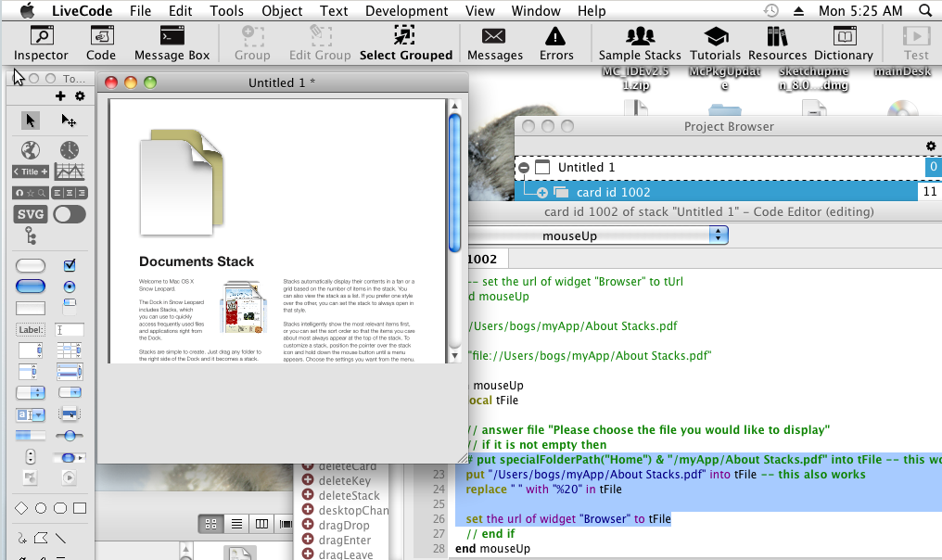Open the Message Box tool

172,43
